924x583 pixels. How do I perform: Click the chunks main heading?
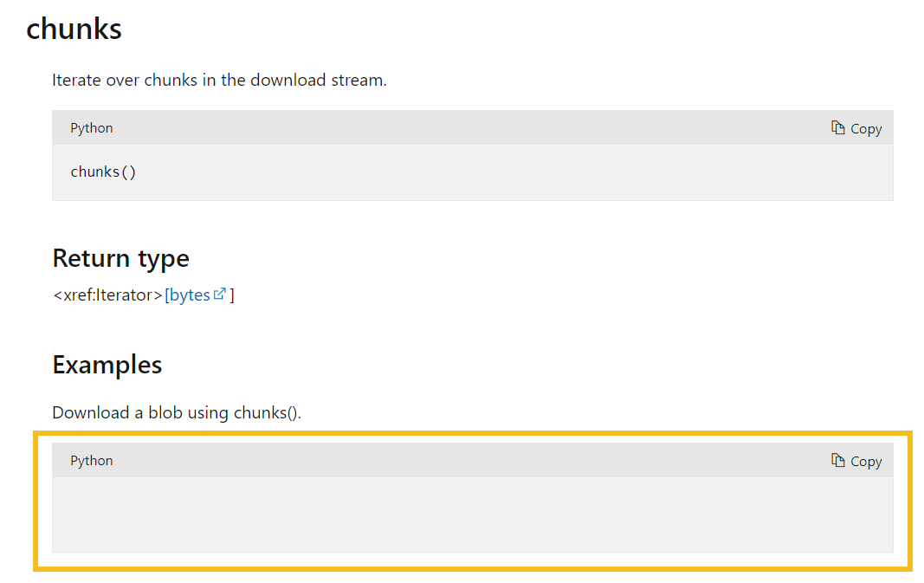tap(74, 29)
